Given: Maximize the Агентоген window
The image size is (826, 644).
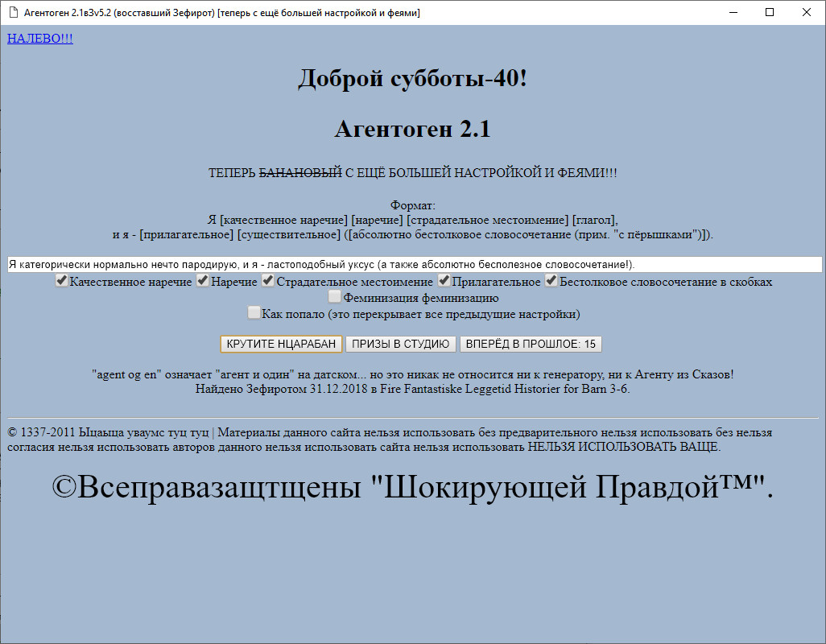Looking at the screenshot, I should coord(769,12).
